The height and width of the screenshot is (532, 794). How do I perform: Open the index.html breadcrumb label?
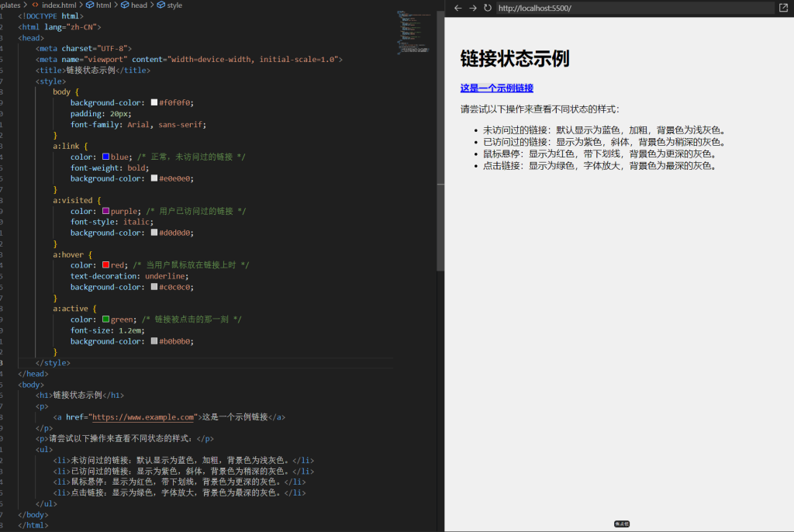(x=59, y=5)
